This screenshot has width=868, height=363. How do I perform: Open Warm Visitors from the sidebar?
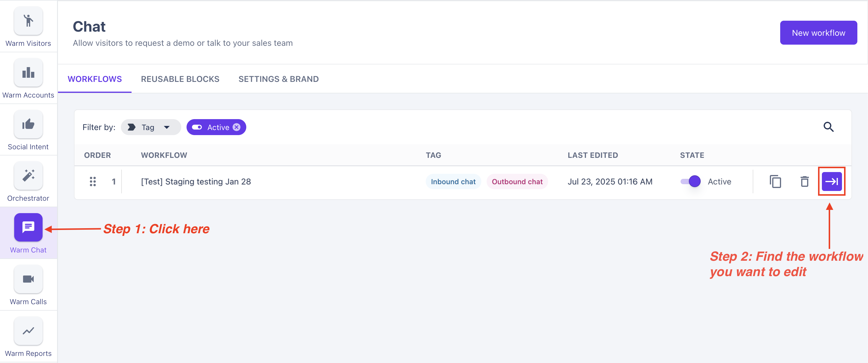pos(28,21)
